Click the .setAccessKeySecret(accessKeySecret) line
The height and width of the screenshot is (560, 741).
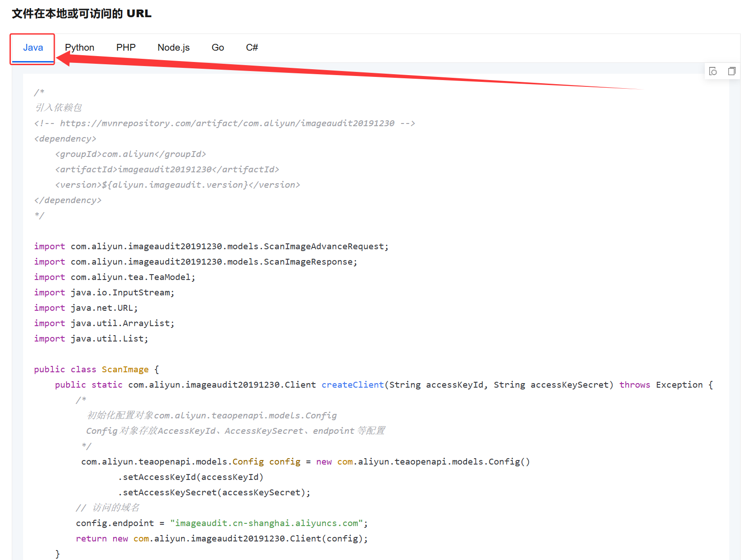(x=214, y=492)
